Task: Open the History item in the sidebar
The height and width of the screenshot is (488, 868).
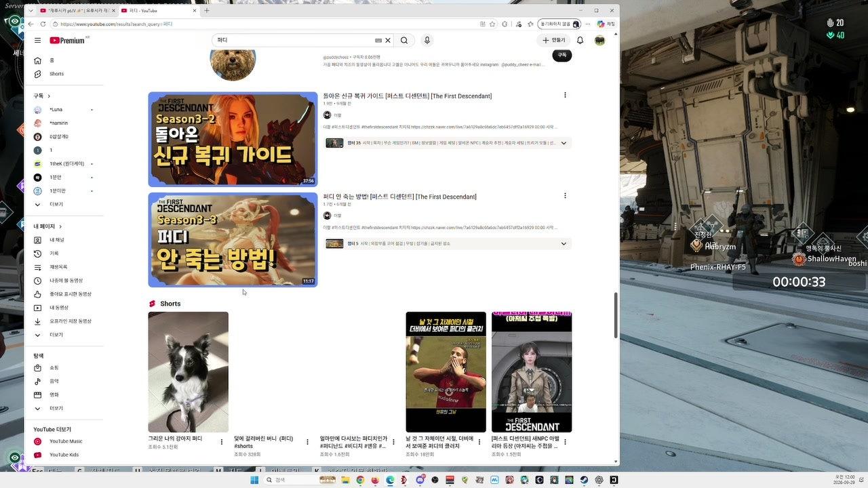Action: 64,253
